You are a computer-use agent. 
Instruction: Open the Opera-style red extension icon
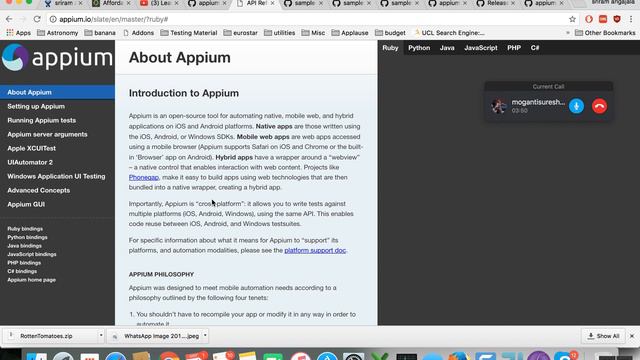click(589, 19)
